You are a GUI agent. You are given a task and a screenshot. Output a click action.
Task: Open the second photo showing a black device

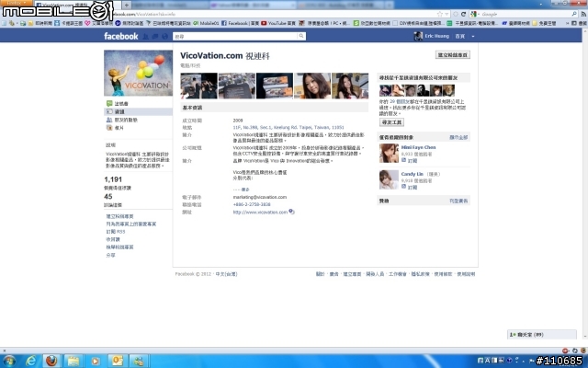(x=237, y=86)
